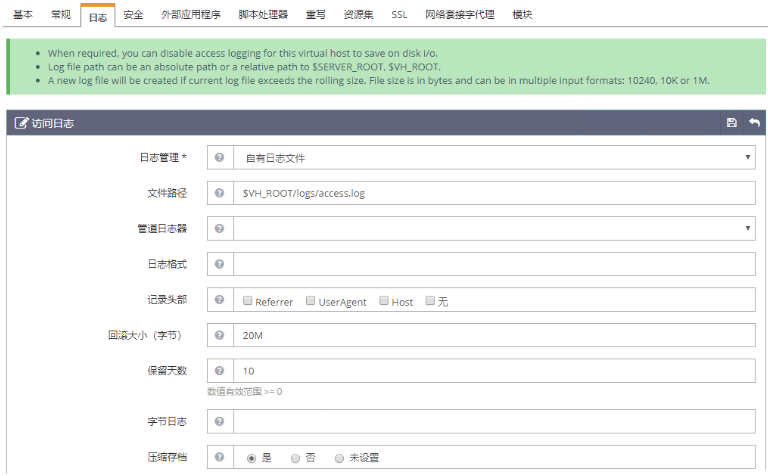Open the 脚本处理器 tab
The image size is (768, 476).
coord(263,15)
